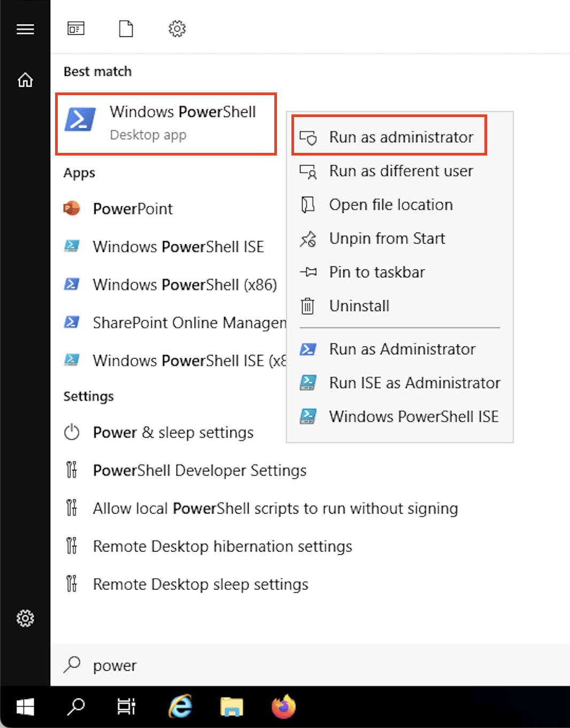This screenshot has width=570, height=728.
Task: Launch PowerPoint from the Apps section
Action: click(133, 208)
